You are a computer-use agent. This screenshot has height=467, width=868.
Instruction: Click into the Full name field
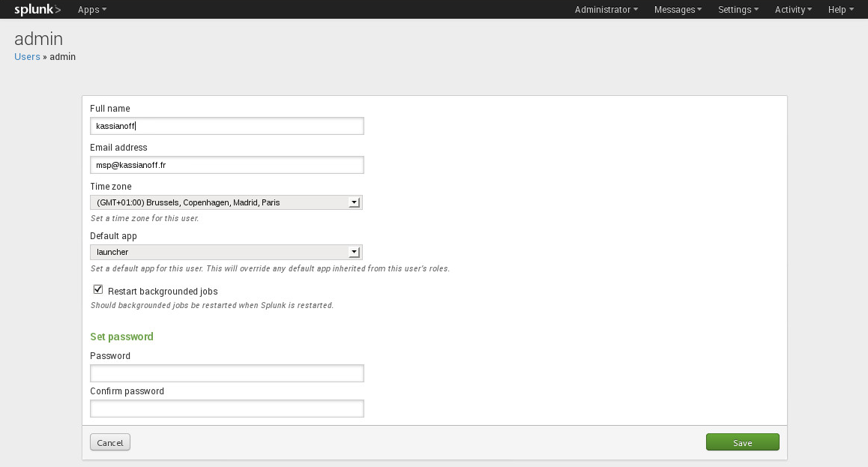(227, 126)
